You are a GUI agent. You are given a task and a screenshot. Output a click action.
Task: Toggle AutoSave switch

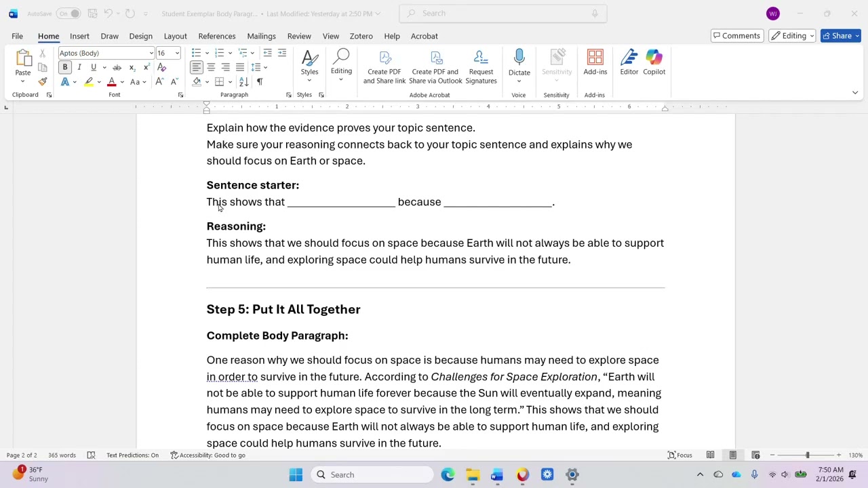click(68, 14)
